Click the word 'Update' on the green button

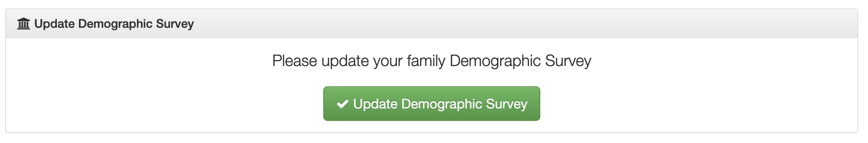click(x=375, y=104)
